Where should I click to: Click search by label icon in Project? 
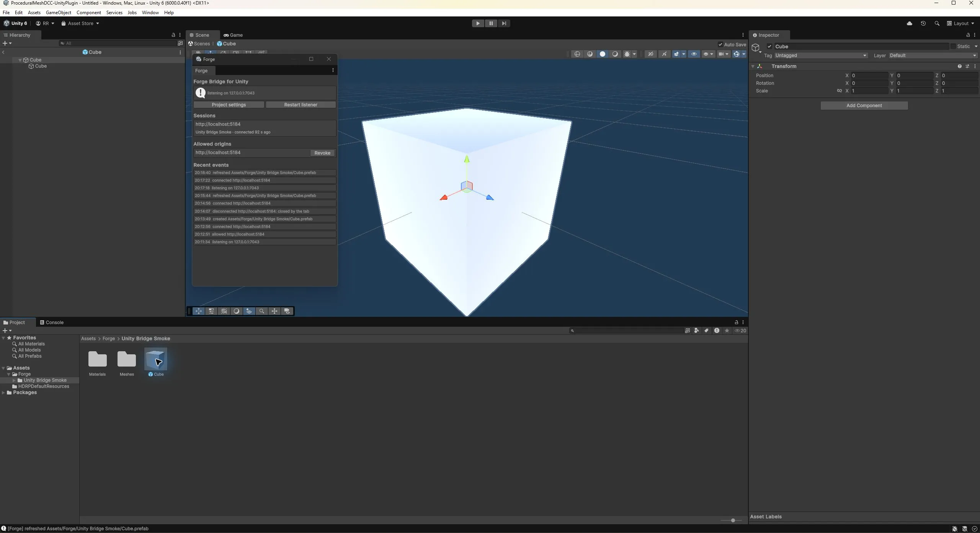coord(707,331)
